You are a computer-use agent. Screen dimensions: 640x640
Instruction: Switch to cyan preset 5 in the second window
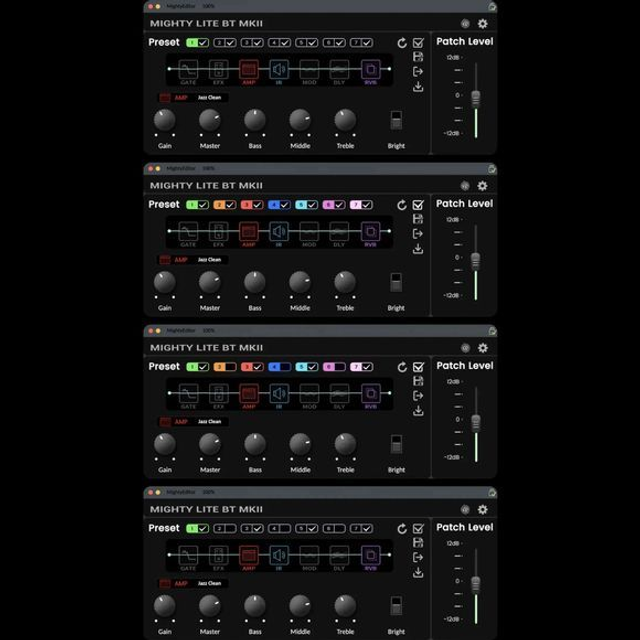301,204
